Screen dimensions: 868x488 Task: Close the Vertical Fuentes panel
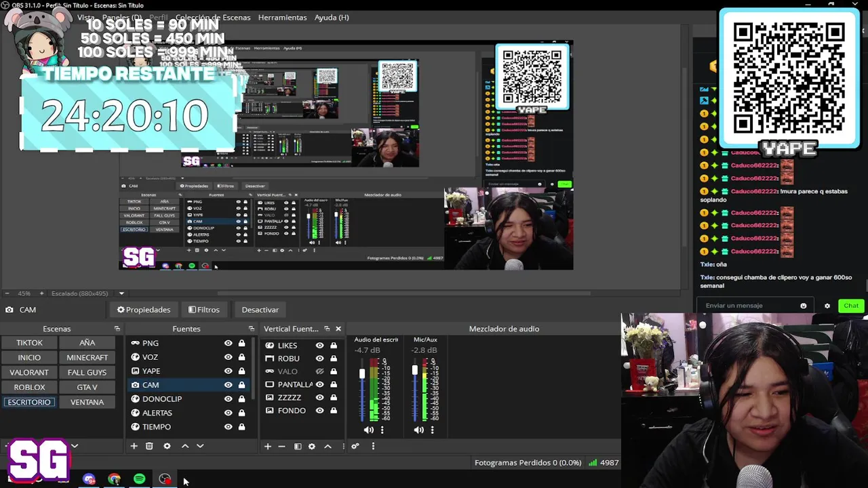click(x=338, y=329)
